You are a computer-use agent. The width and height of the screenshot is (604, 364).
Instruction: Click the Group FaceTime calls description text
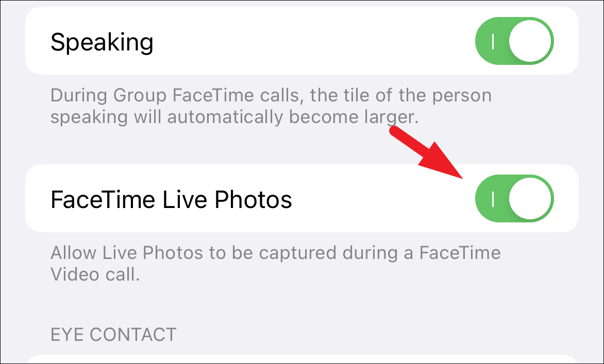coord(271,106)
